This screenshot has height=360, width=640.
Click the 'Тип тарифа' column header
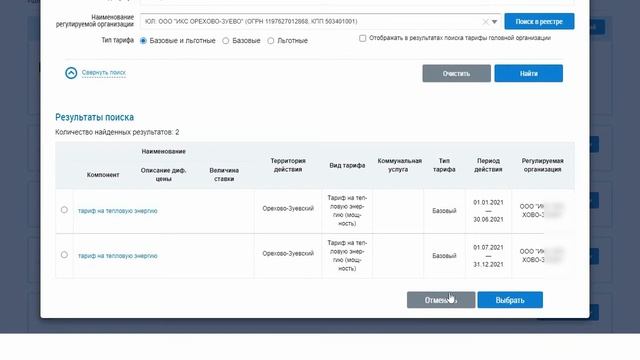(444, 165)
